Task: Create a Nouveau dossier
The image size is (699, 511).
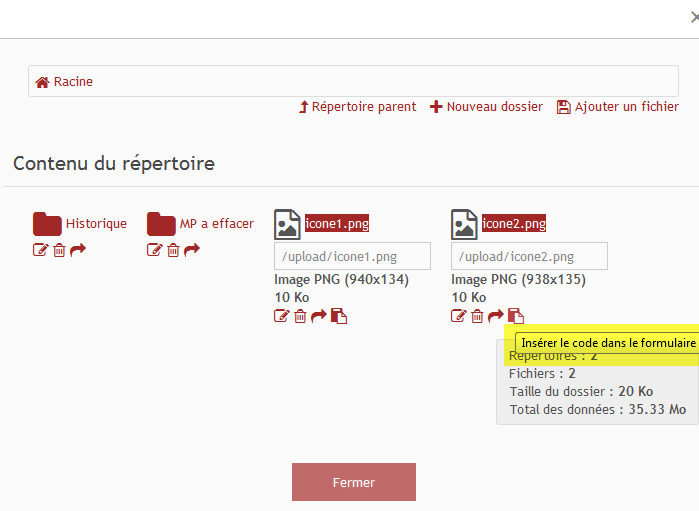Action: coord(486,107)
